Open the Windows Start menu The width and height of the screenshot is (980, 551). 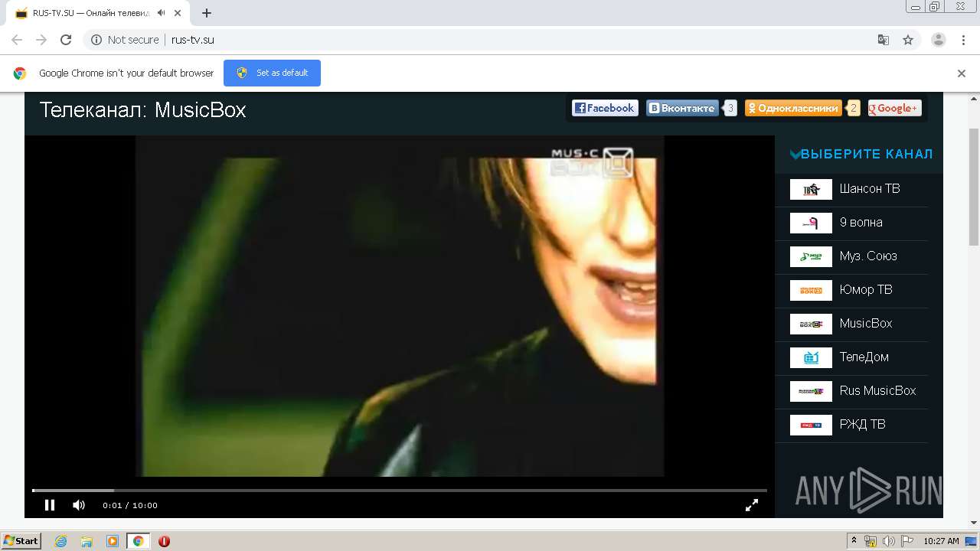21,541
